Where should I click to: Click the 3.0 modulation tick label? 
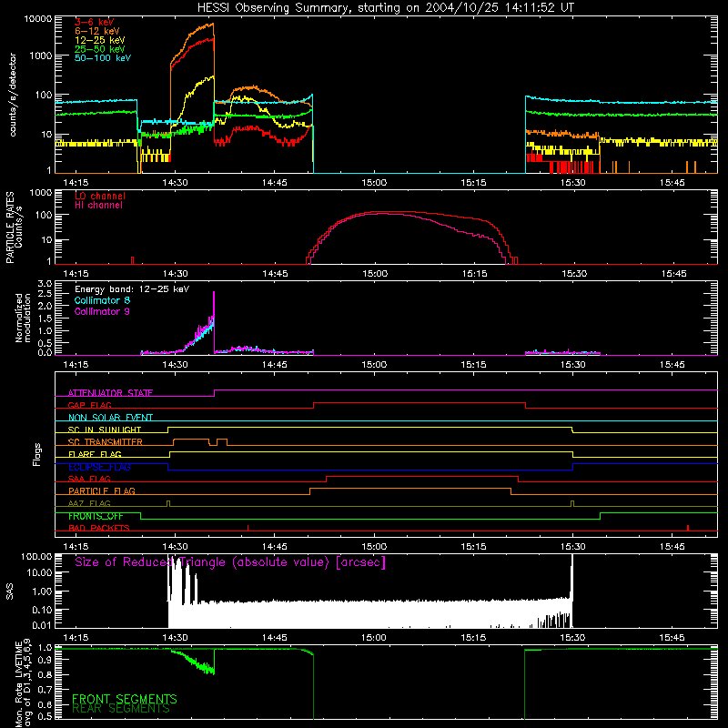point(45,284)
